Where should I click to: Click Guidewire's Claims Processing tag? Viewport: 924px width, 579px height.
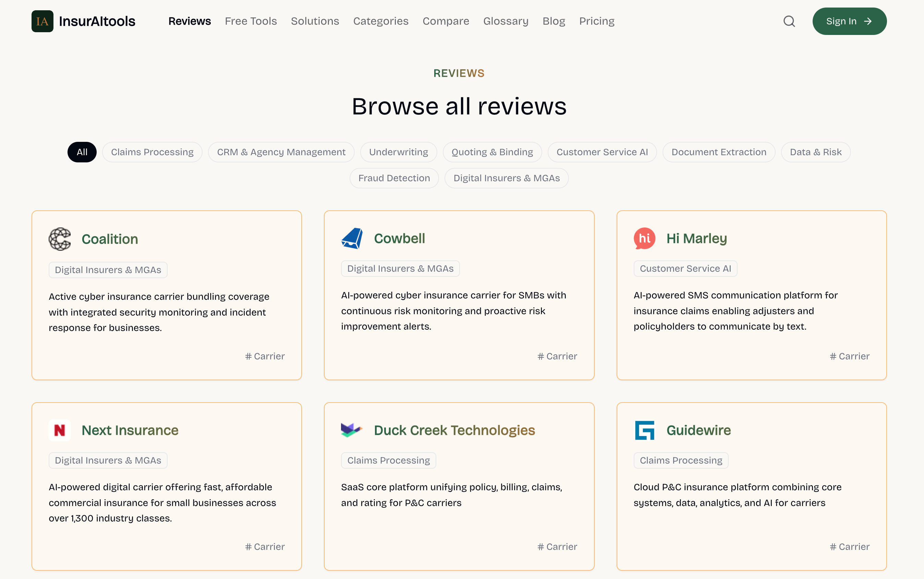point(681,460)
